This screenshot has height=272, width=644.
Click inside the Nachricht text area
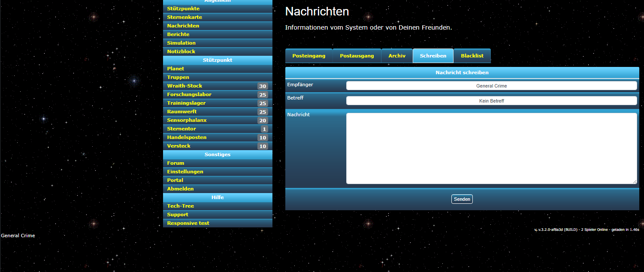pos(491,148)
